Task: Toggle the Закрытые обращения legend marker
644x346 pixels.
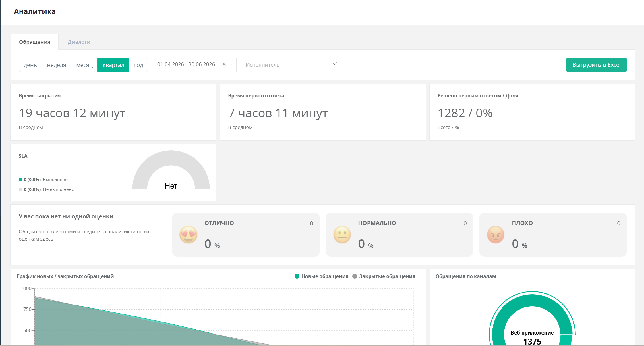Action: point(355,276)
